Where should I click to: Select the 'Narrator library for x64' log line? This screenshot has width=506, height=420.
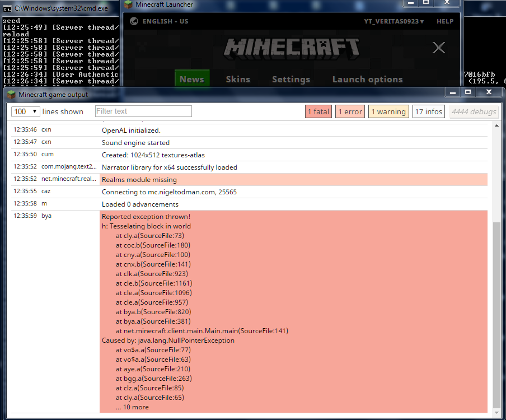249,167
